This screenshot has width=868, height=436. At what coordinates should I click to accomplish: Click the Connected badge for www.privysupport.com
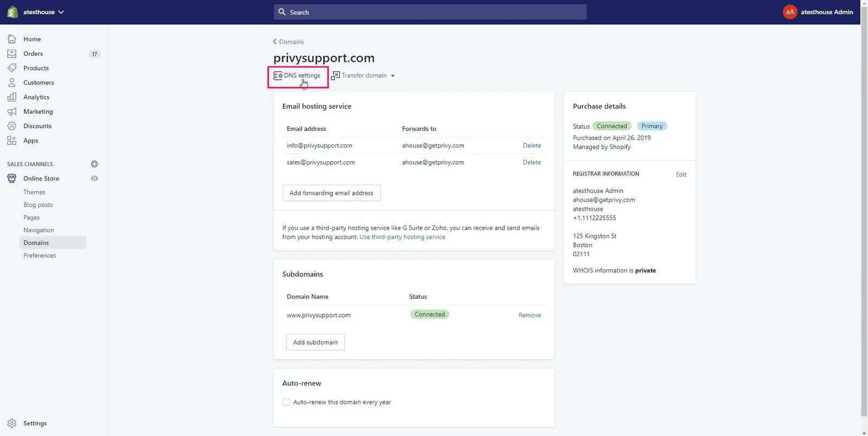click(430, 314)
